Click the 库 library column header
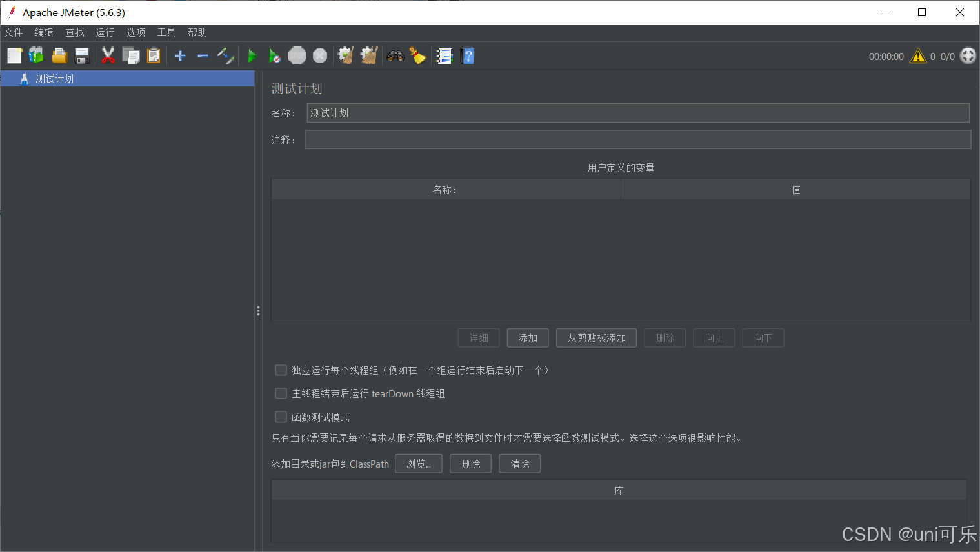Screen dimensions: 980x552 pyautogui.click(x=619, y=490)
